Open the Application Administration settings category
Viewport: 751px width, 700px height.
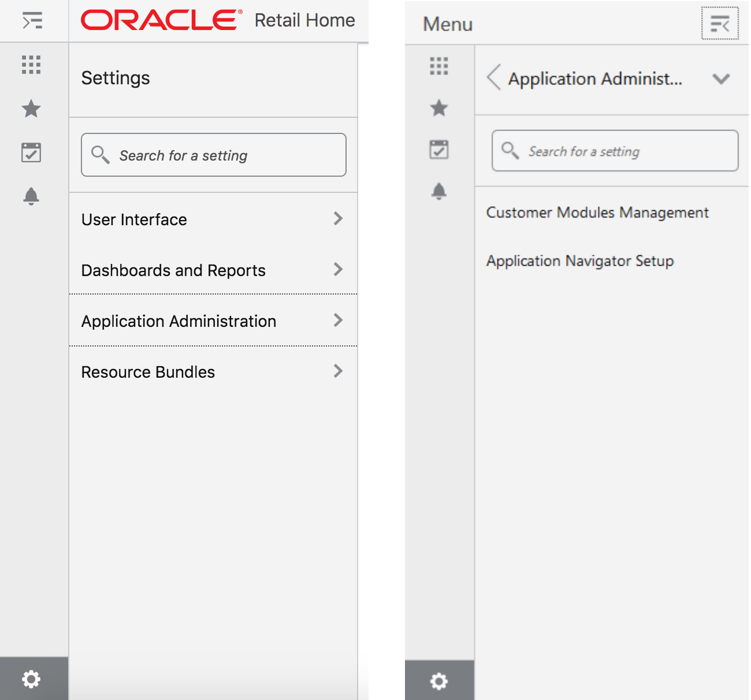coord(213,321)
